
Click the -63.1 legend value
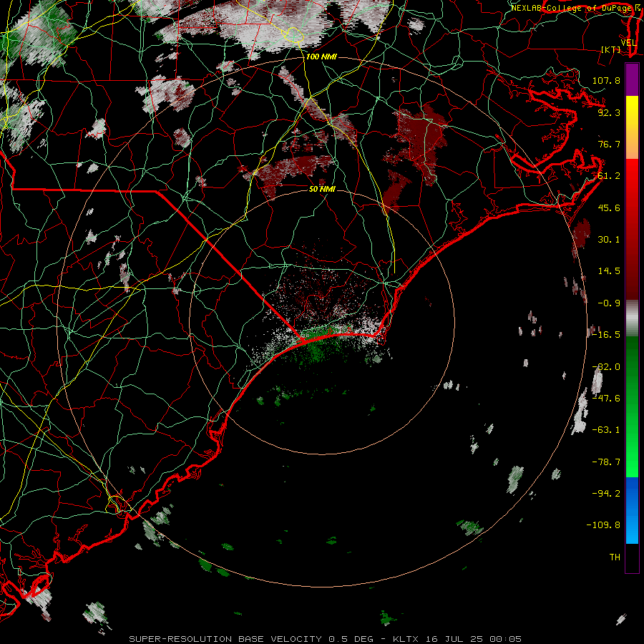[606, 430]
